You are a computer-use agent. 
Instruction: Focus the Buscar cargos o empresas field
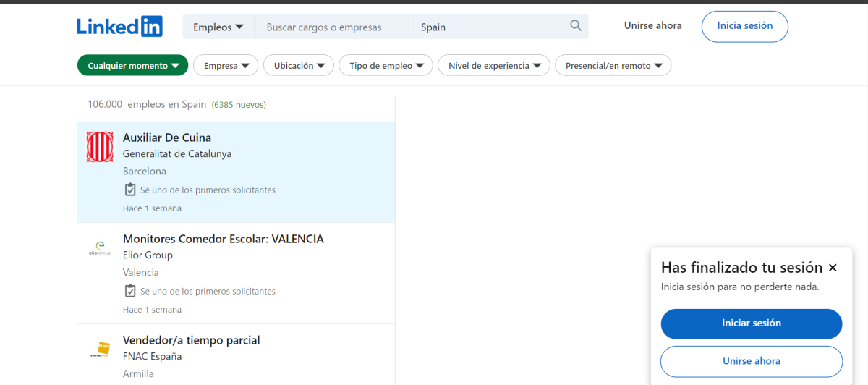pos(331,27)
